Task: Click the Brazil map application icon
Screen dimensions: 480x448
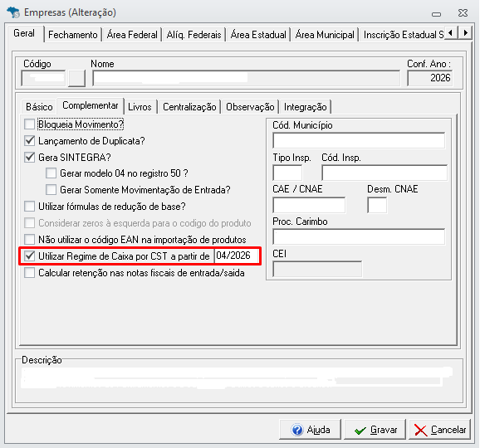Action: 13,12
